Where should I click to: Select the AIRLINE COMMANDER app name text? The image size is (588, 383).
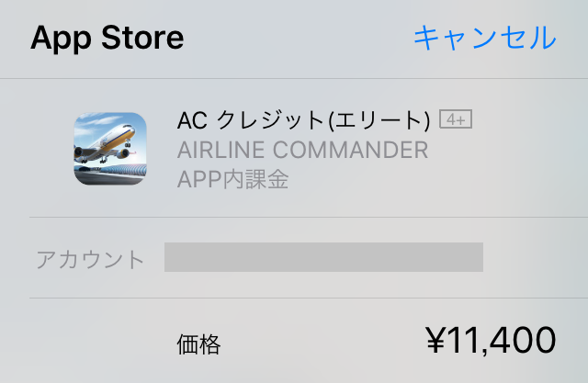(302, 151)
